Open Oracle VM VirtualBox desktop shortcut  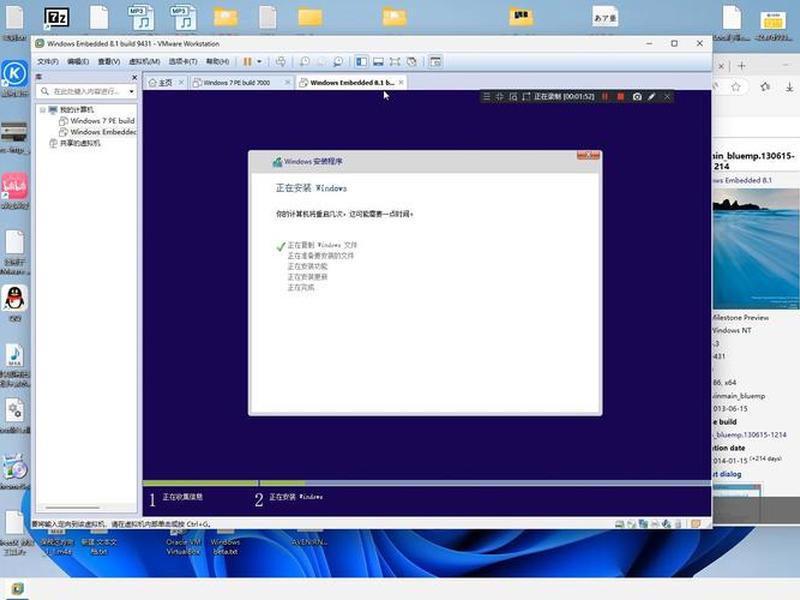183,546
